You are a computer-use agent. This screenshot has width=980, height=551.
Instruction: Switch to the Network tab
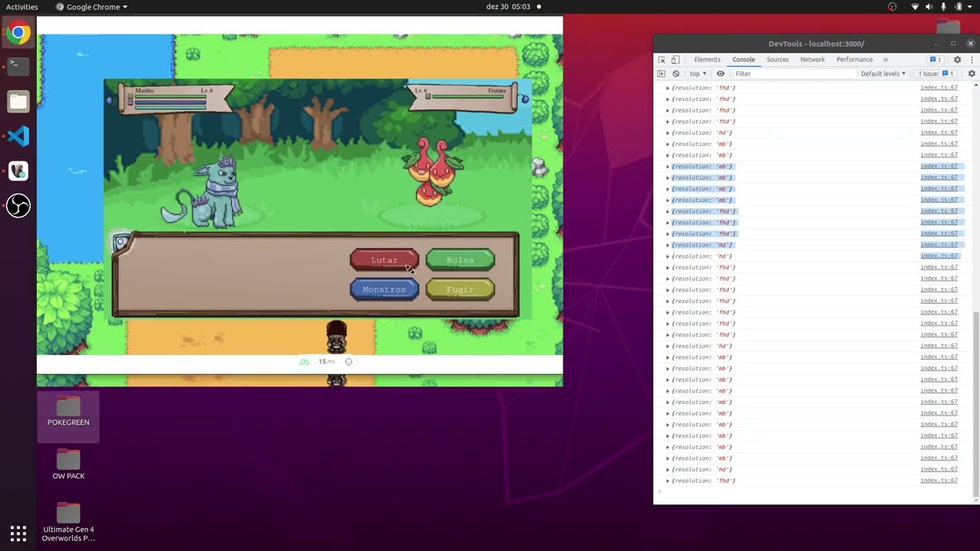812,60
